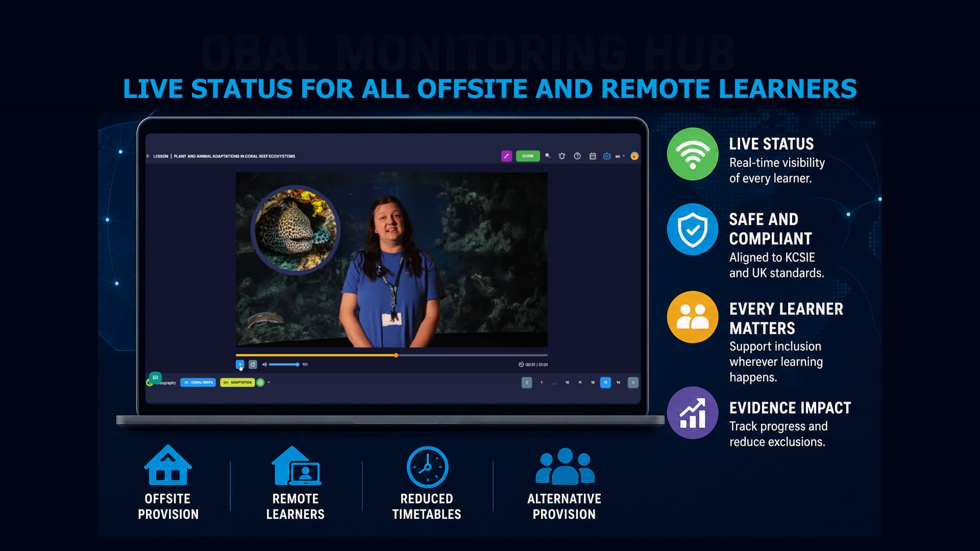Expand the 'en' language dropdown

click(x=620, y=156)
